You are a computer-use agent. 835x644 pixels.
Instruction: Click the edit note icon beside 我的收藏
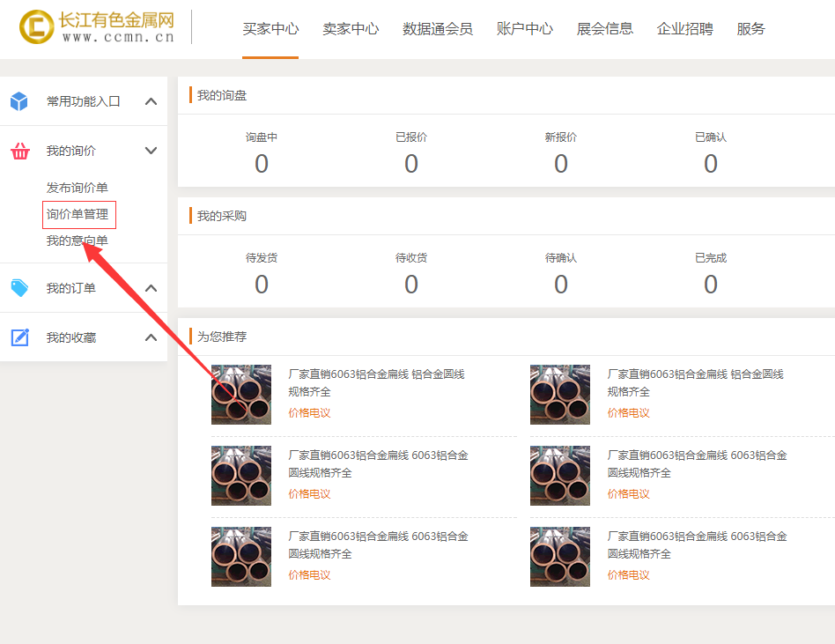(19, 337)
